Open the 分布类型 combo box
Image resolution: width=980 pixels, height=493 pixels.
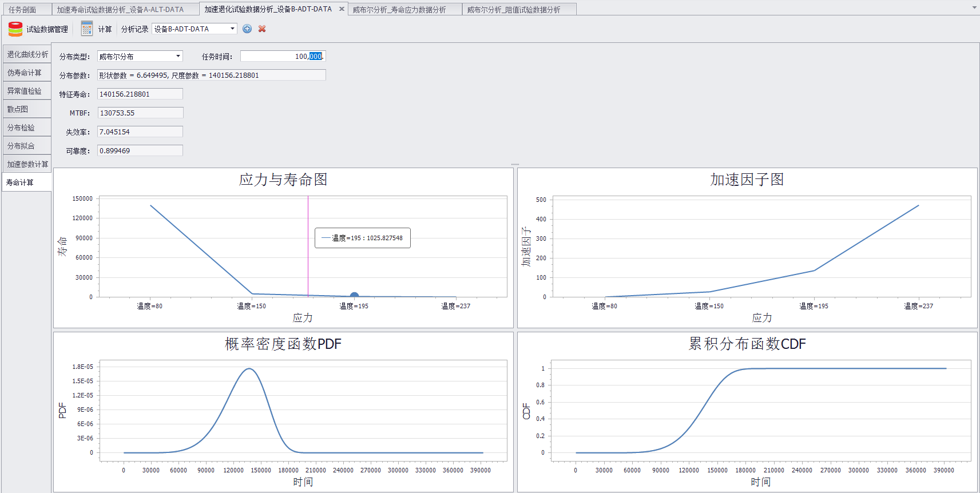(x=178, y=56)
